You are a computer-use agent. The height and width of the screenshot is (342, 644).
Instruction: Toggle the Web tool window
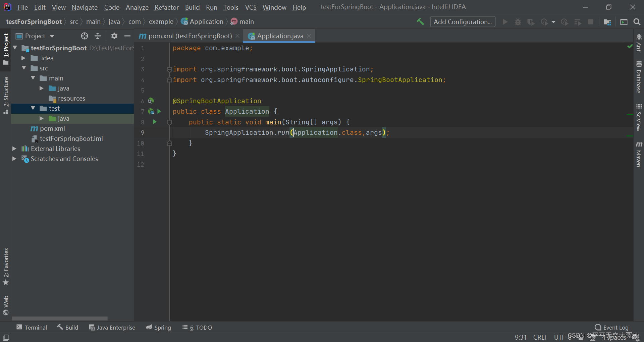[6, 305]
